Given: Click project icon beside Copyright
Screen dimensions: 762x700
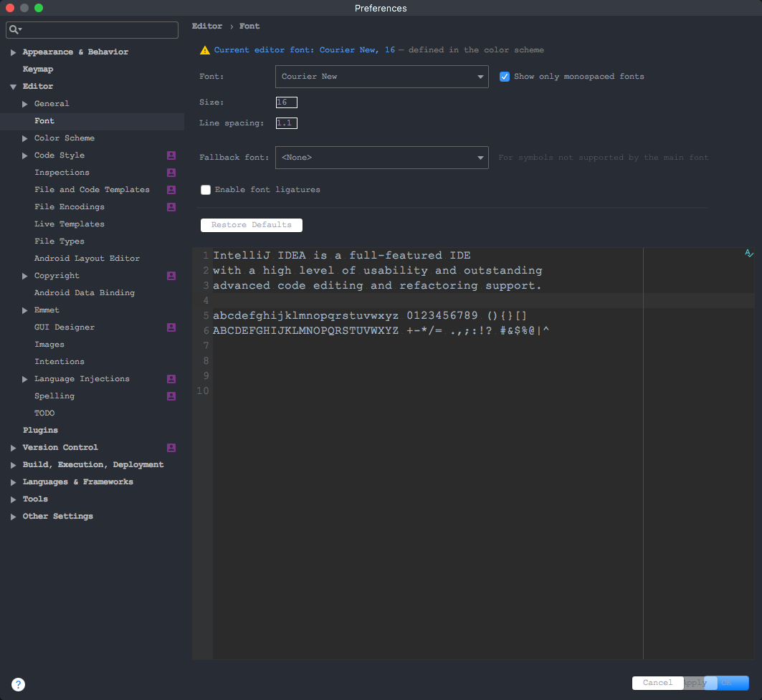Looking at the screenshot, I should coord(171,275).
